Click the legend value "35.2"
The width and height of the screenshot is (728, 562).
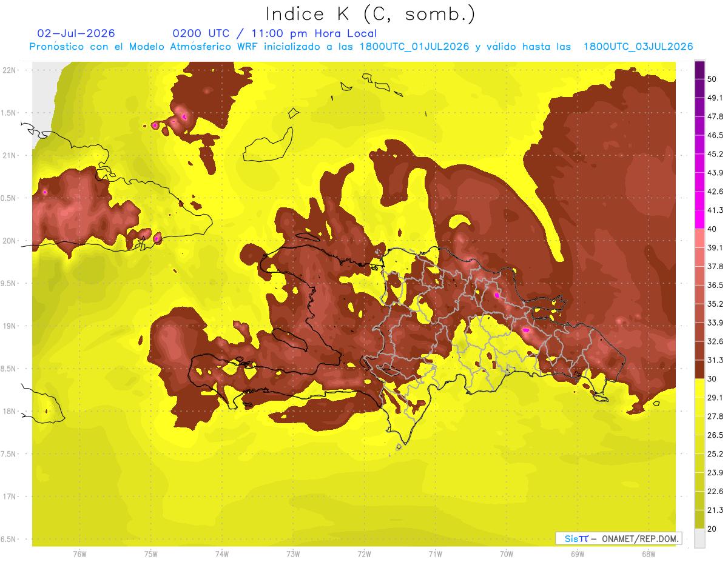click(x=716, y=304)
